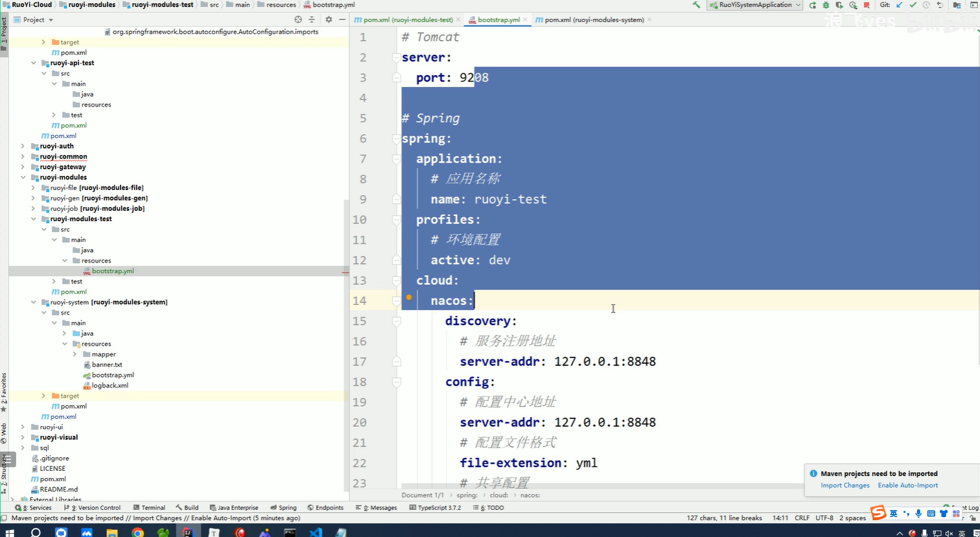Fold the server block on line 2
The image size is (980, 537).
[x=397, y=57]
